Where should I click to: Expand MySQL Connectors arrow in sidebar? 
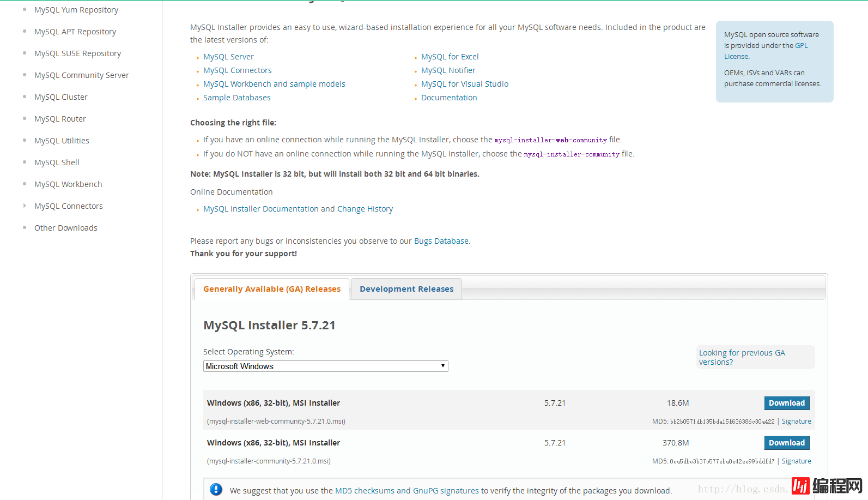[x=25, y=206]
